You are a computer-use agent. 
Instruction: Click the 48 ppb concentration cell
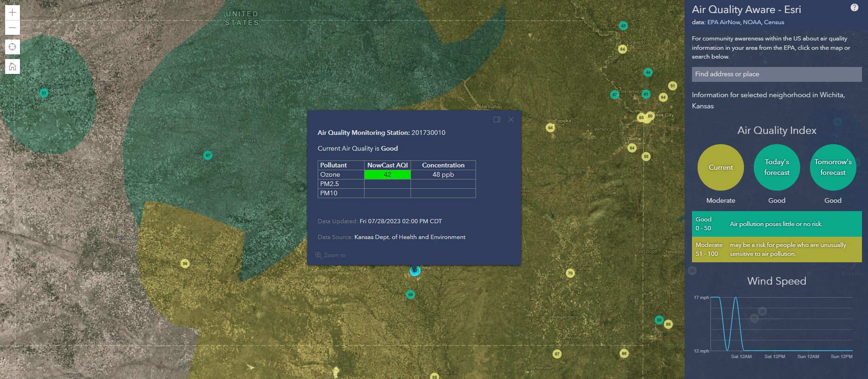pos(443,175)
